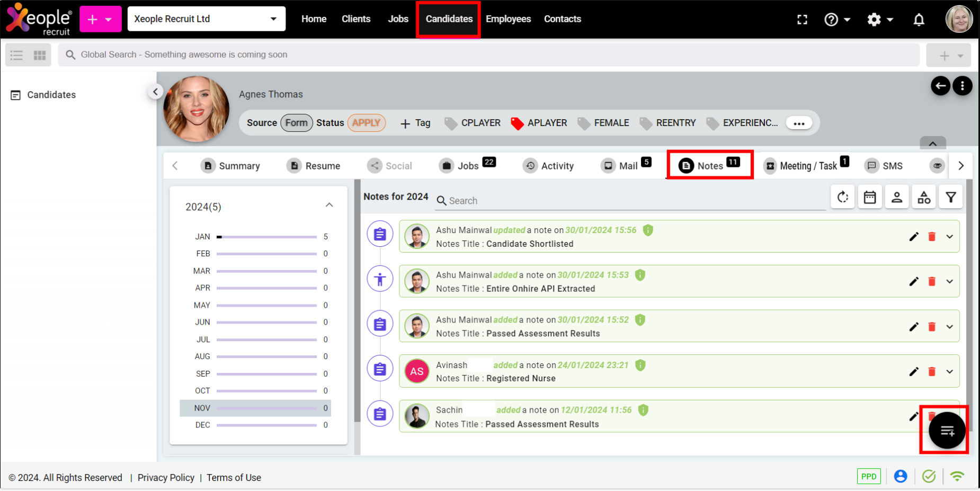Open the notifications bell
The image size is (980, 491).
919,20
